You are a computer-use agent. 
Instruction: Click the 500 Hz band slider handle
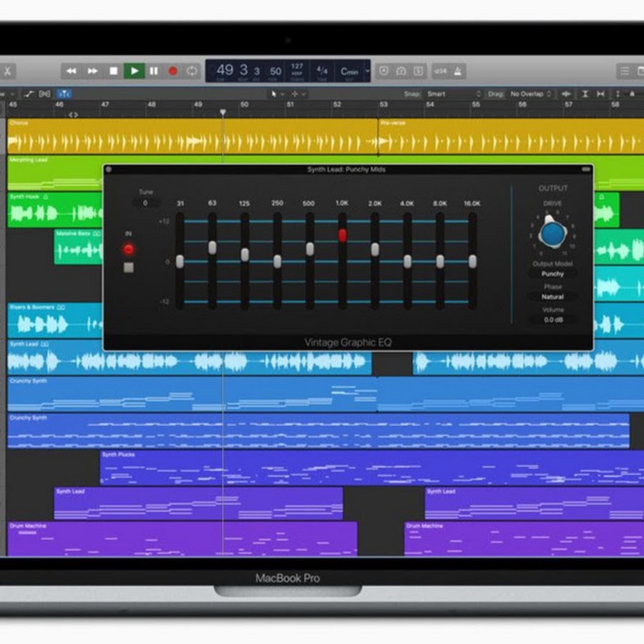tap(310, 249)
